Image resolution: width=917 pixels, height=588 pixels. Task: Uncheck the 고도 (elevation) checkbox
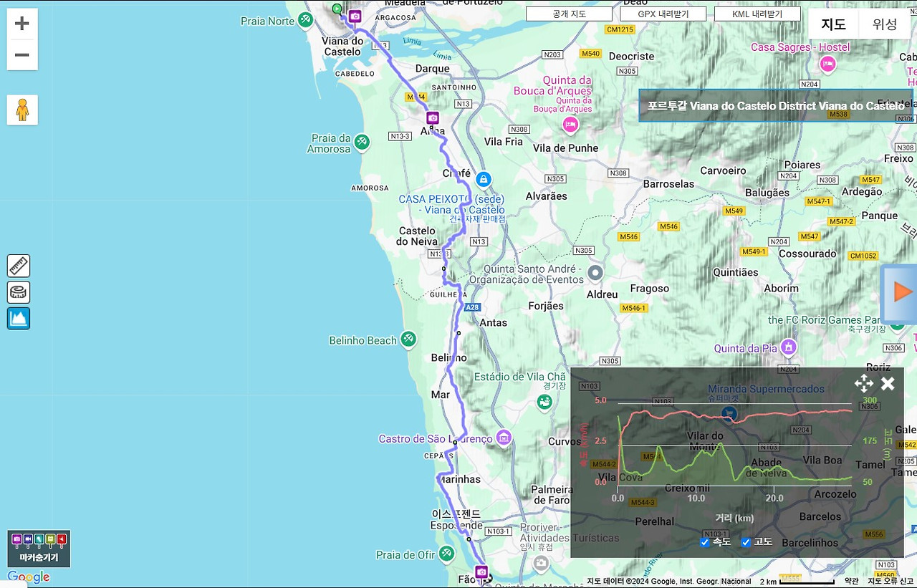tap(746, 542)
